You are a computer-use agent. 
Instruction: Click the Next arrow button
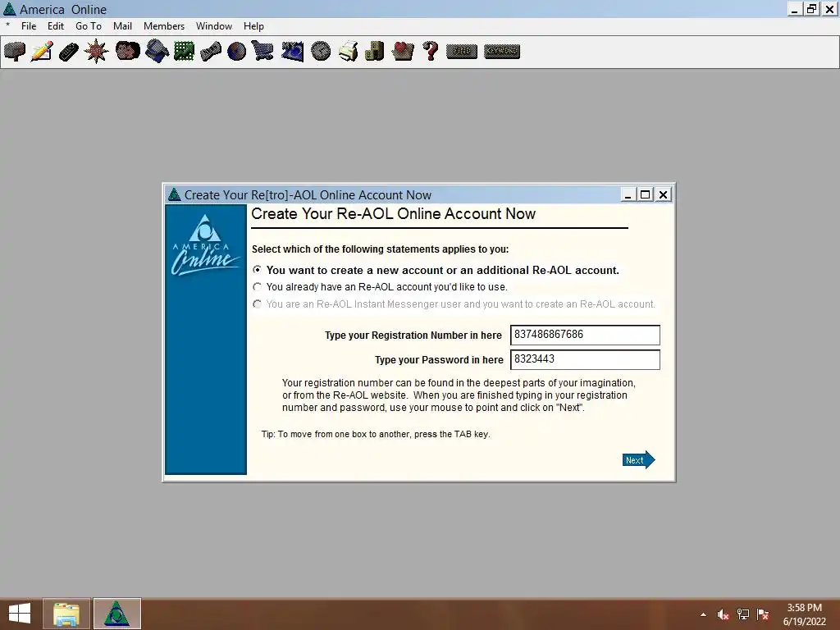click(x=638, y=460)
